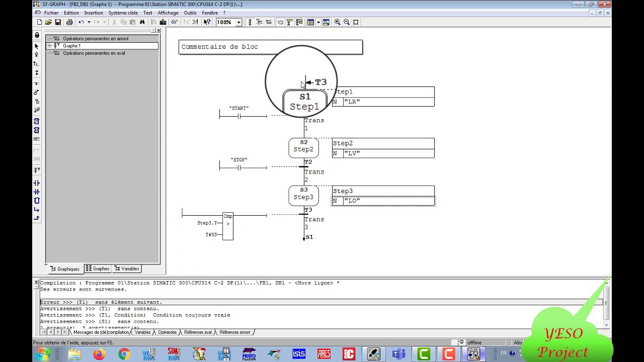Screen dimensions: 644x362
Task: Select 'Opérations permanentes en amont' tree item
Action: point(96,39)
